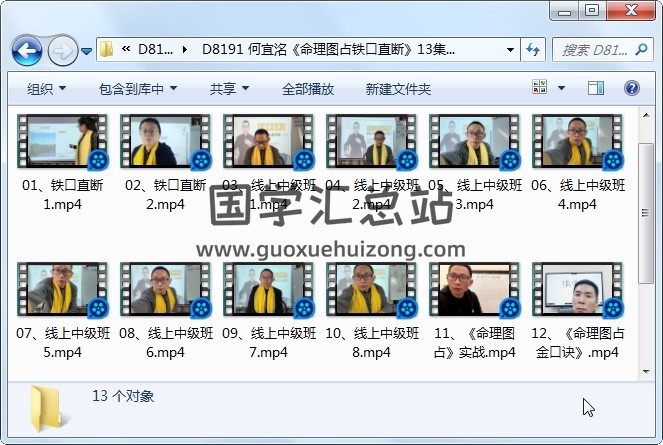This screenshot has width=663, height=445.
Task: Select video 01、铁口直断1.mp4 thumbnail
Action: [62, 141]
